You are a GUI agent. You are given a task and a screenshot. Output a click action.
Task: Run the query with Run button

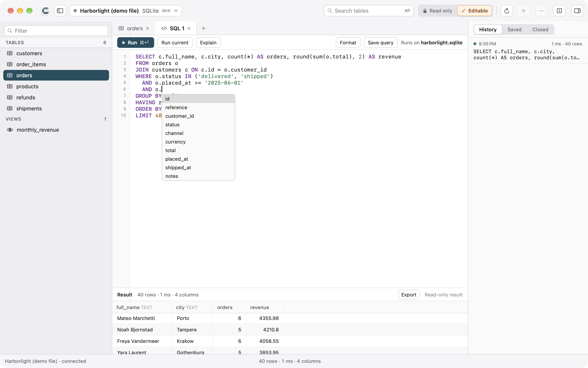click(136, 43)
